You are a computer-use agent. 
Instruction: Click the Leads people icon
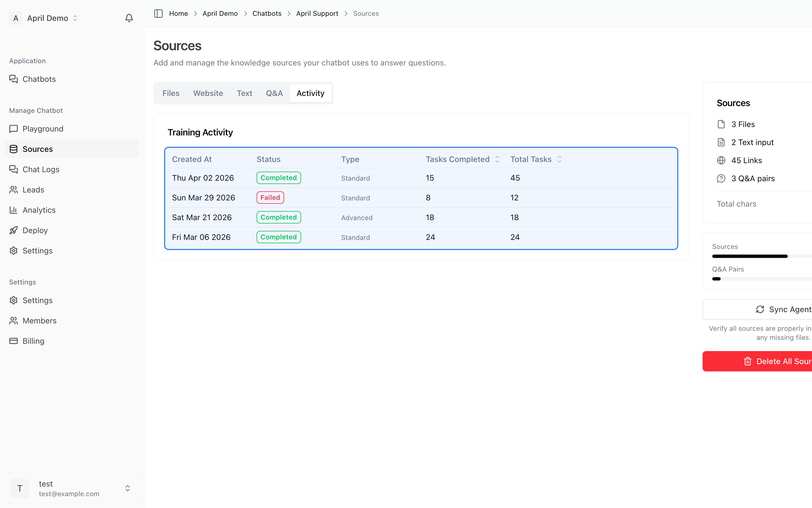pos(14,189)
